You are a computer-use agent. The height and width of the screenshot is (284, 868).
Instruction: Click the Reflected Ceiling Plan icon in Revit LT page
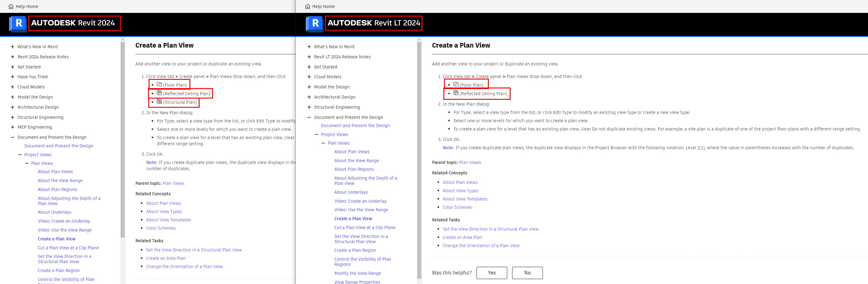click(456, 93)
